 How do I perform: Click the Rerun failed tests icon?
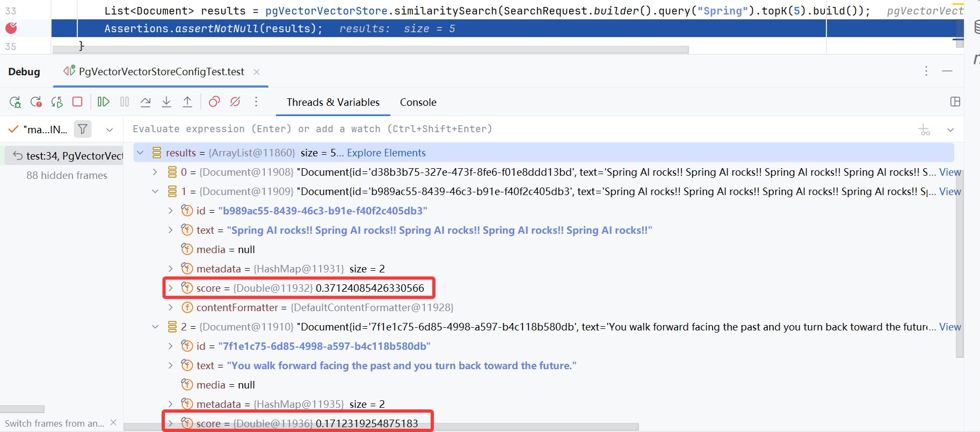(36, 102)
